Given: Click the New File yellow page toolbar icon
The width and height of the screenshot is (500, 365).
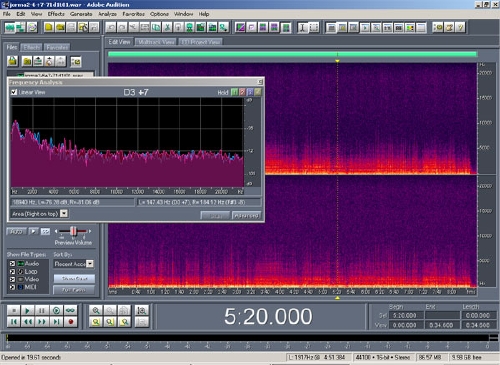Looking at the screenshot, I should pyautogui.click(x=49, y=27).
